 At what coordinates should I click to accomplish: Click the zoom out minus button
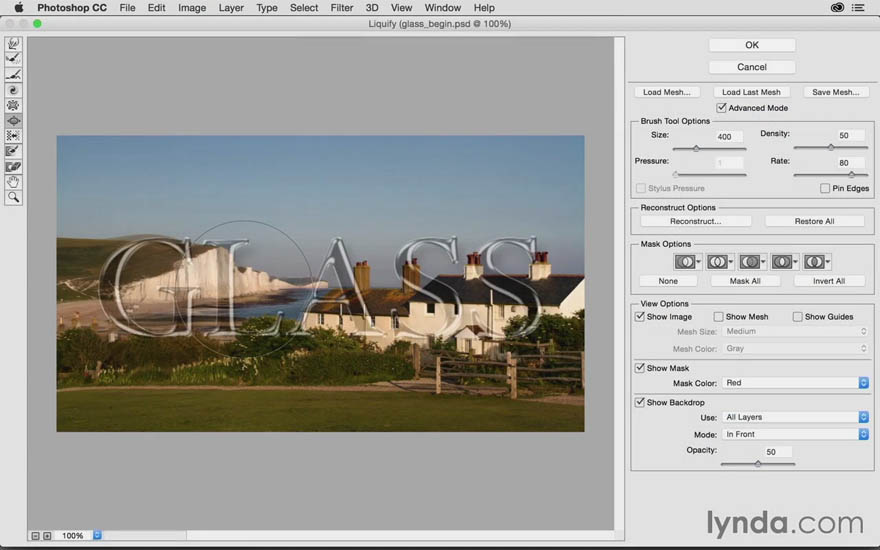[x=35, y=536]
